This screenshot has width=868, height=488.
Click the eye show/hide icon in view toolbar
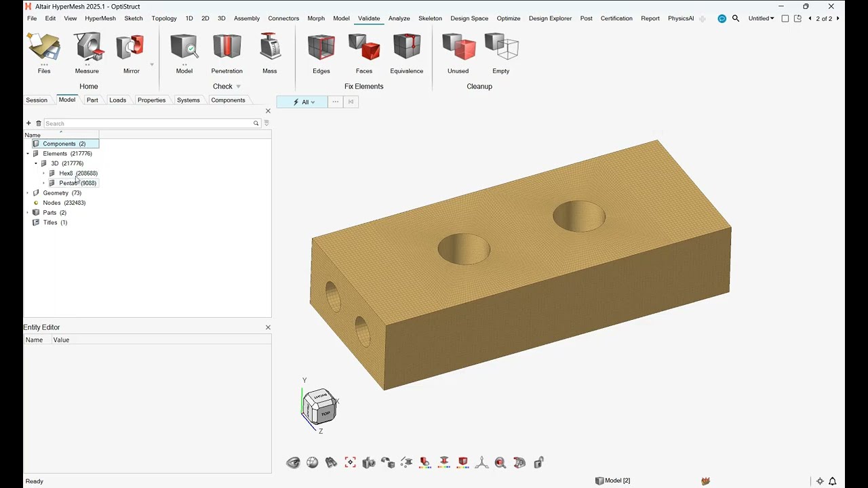[x=293, y=462]
